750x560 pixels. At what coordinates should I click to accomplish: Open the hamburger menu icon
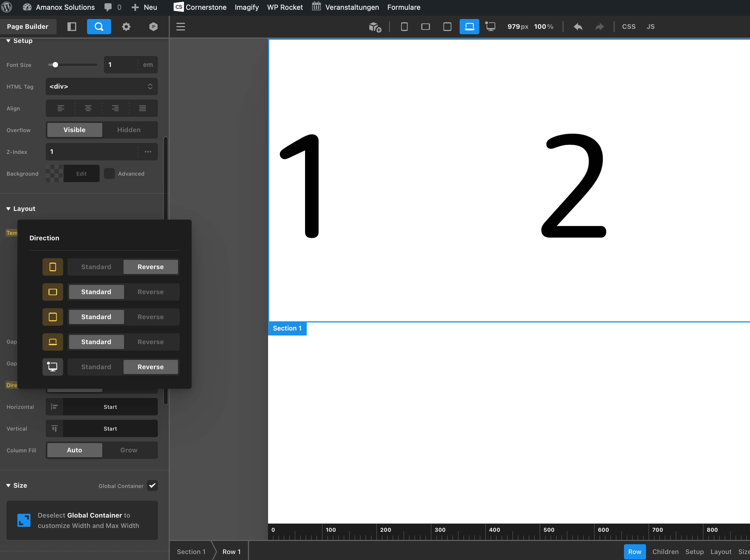tap(180, 26)
